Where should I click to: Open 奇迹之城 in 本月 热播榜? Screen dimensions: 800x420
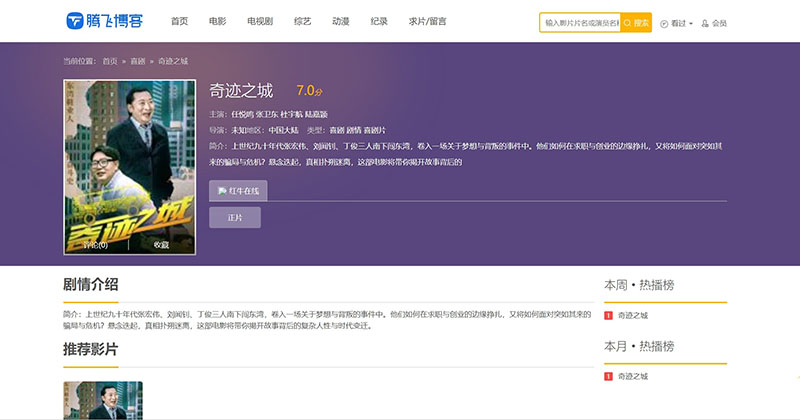tap(633, 376)
